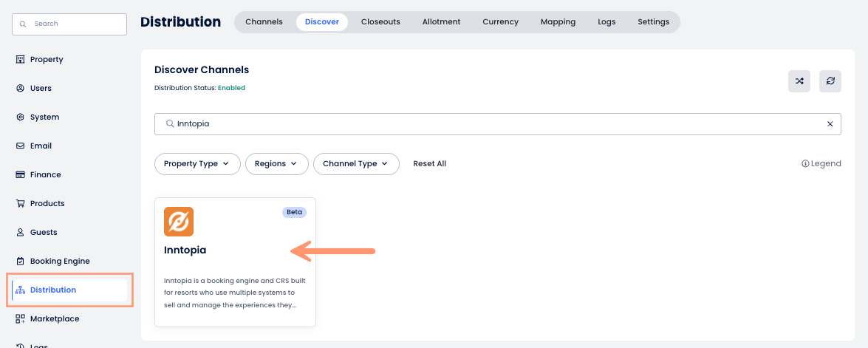Switch to the Closeouts tab
The image size is (868, 348).
pos(380,22)
